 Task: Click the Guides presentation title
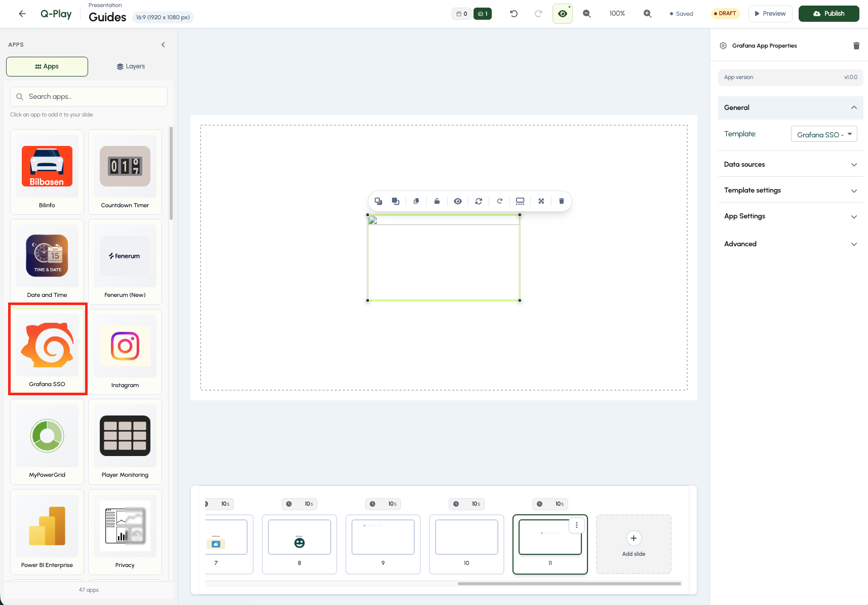point(107,17)
